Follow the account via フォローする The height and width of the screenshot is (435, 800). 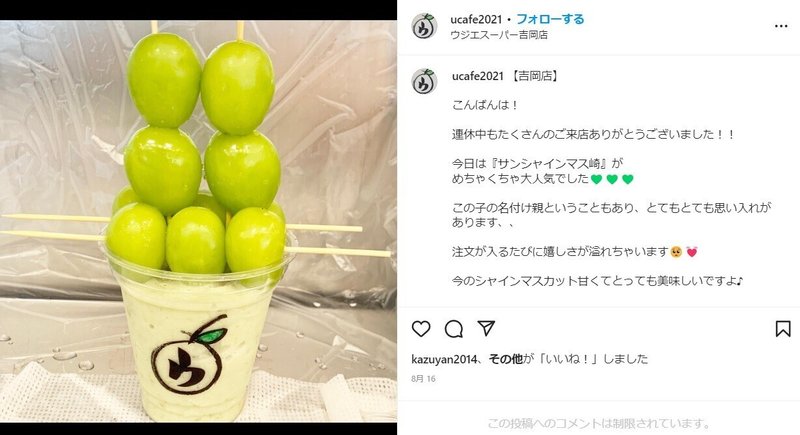[x=550, y=19]
